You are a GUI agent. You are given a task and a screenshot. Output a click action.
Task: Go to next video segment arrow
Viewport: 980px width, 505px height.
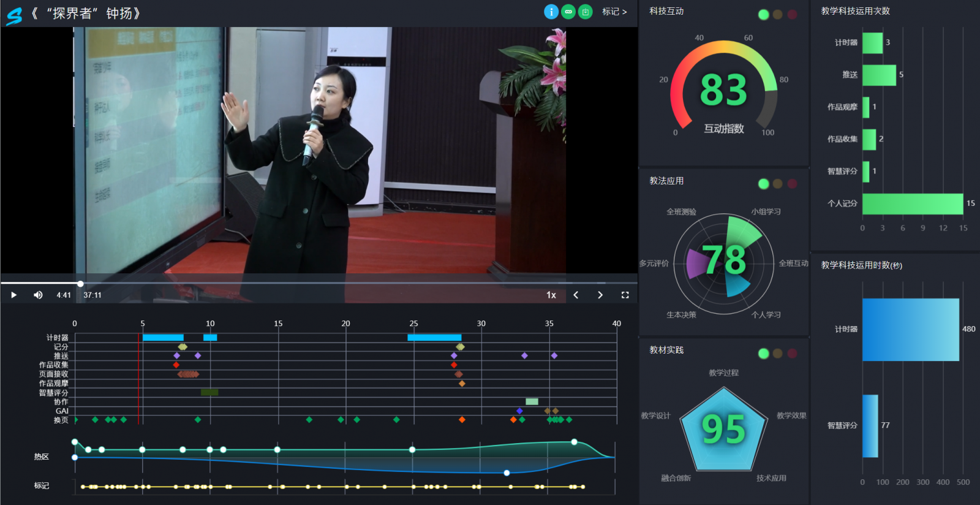(600, 295)
